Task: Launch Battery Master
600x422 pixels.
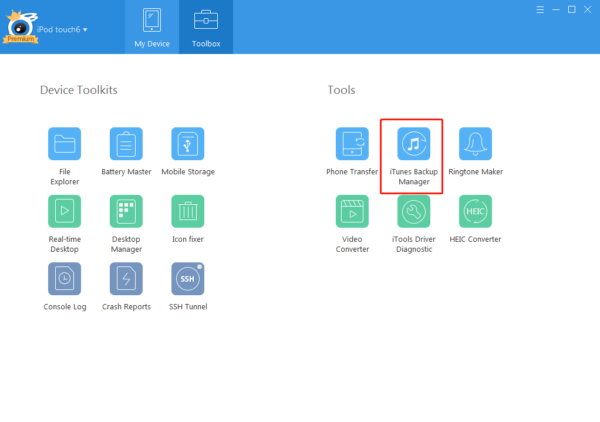Action: pos(126,144)
